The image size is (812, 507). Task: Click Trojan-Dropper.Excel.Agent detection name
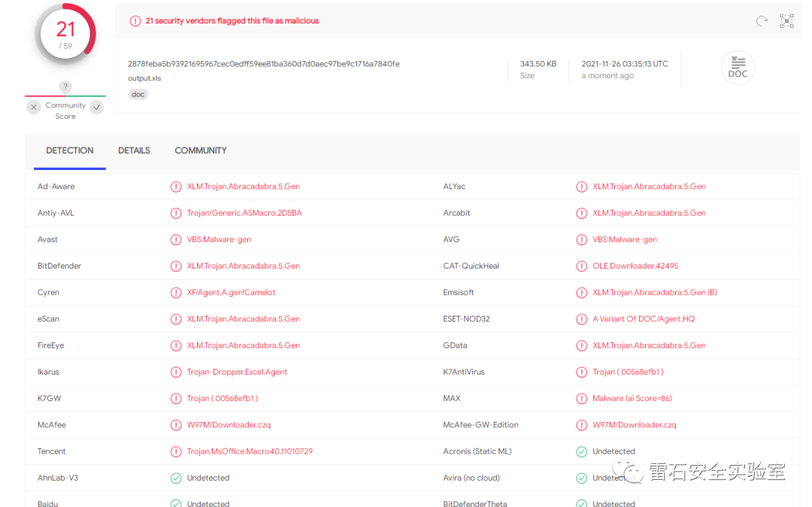(x=237, y=372)
